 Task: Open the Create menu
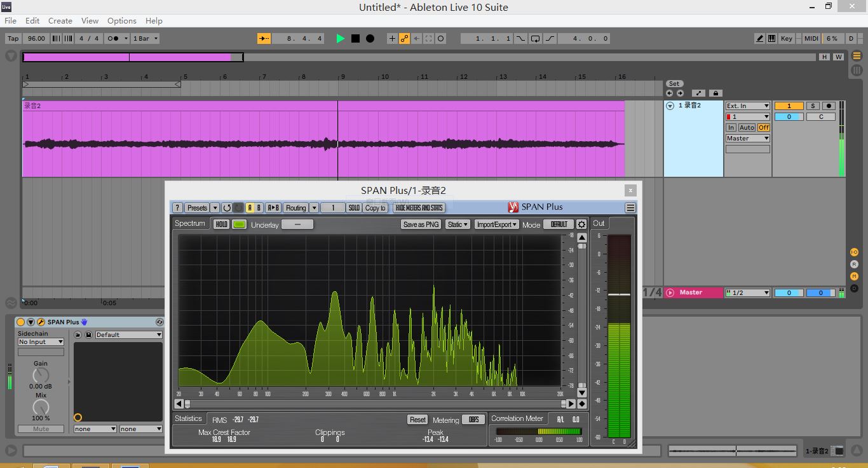(60, 21)
